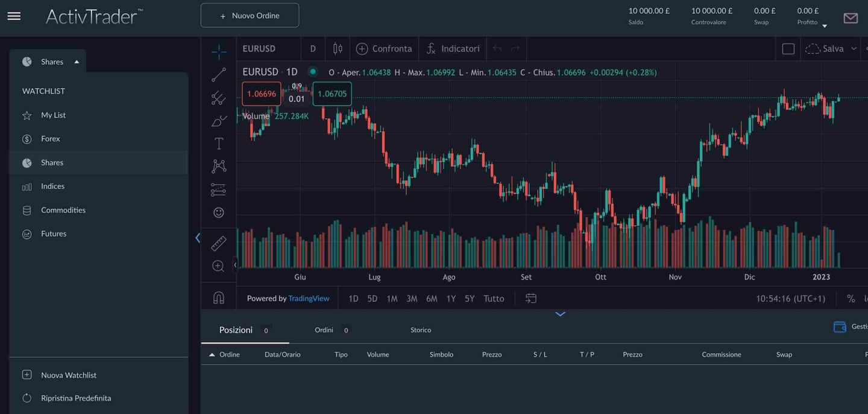Click the red sell price 1.06696
Screen dimensions: 868x414
pos(261,94)
